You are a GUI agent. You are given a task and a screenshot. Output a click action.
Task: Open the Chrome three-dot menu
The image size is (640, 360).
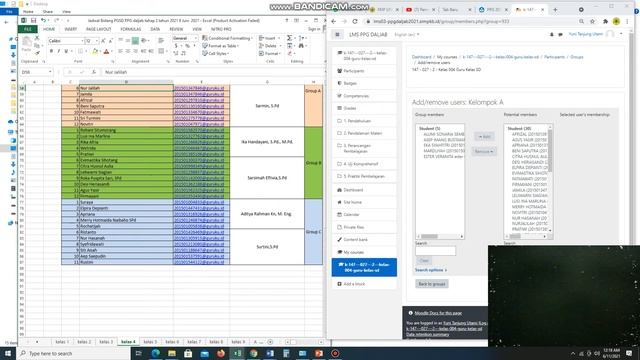627,21
